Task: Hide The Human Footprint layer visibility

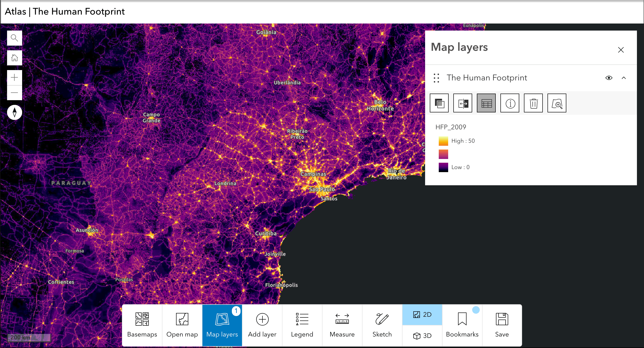Action: tap(609, 78)
